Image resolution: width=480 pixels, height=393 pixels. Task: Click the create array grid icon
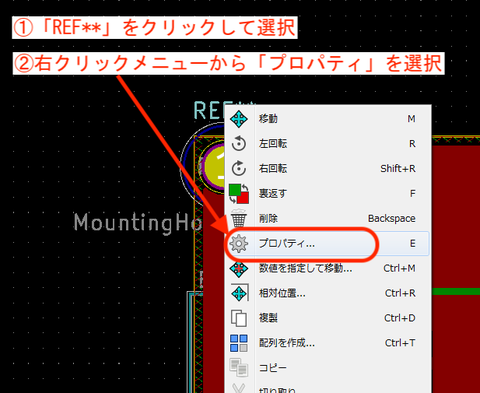[239, 343]
